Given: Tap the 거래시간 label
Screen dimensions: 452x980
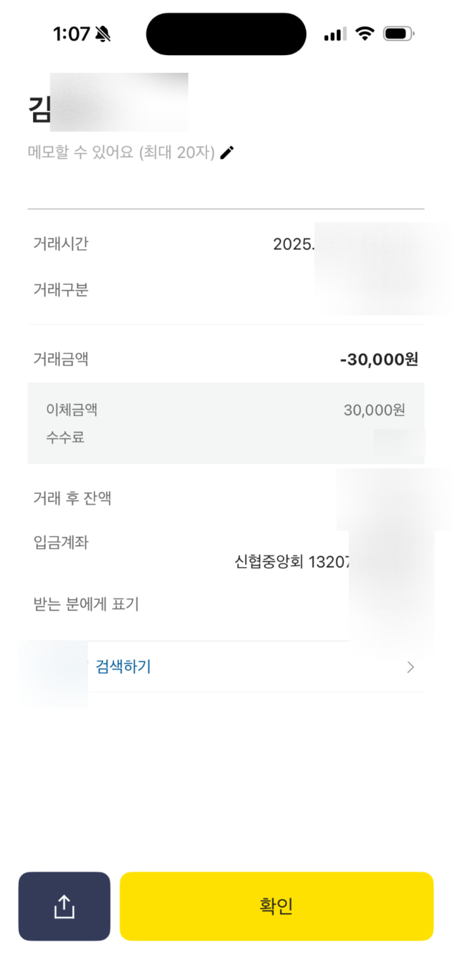Looking at the screenshot, I should point(61,244).
